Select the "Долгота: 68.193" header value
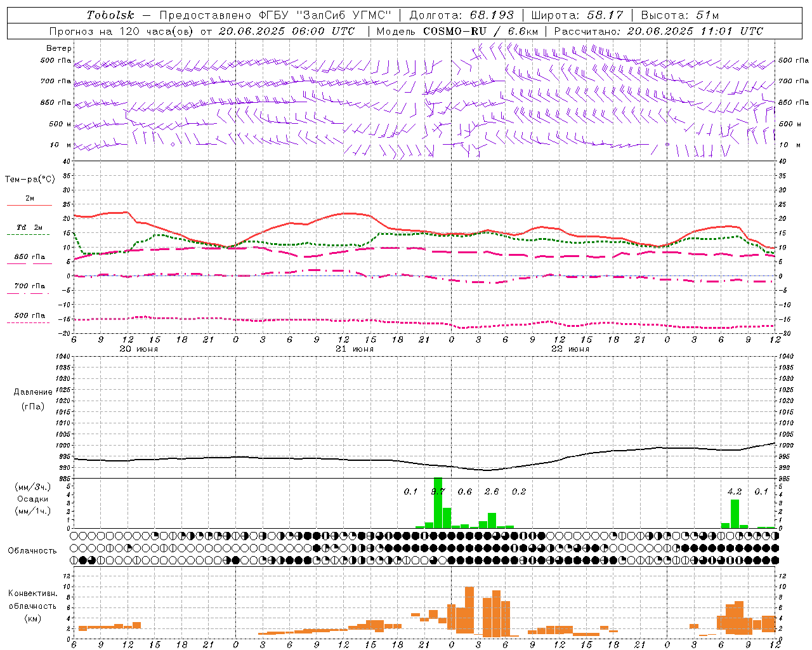The width and height of the screenshot is (812, 650). (x=461, y=15)
